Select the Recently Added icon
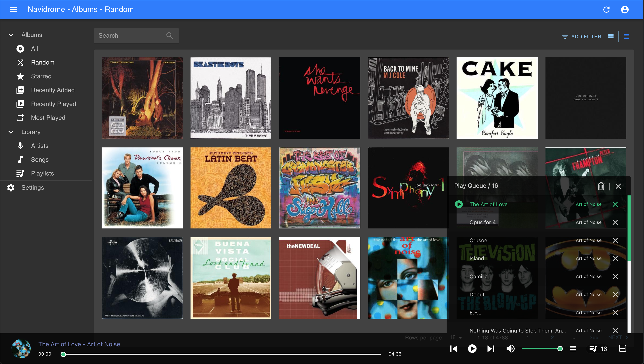 coord(20,90)
